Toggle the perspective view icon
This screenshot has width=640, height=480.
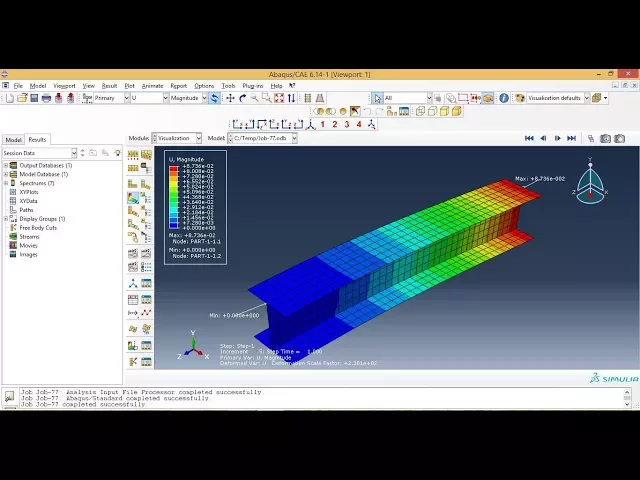click(320, 98)
